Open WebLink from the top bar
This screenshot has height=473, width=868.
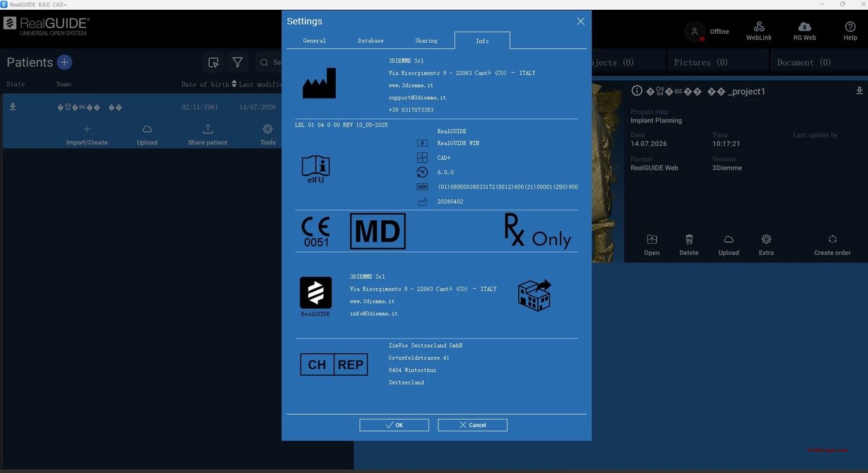click(x=759, y=32)
